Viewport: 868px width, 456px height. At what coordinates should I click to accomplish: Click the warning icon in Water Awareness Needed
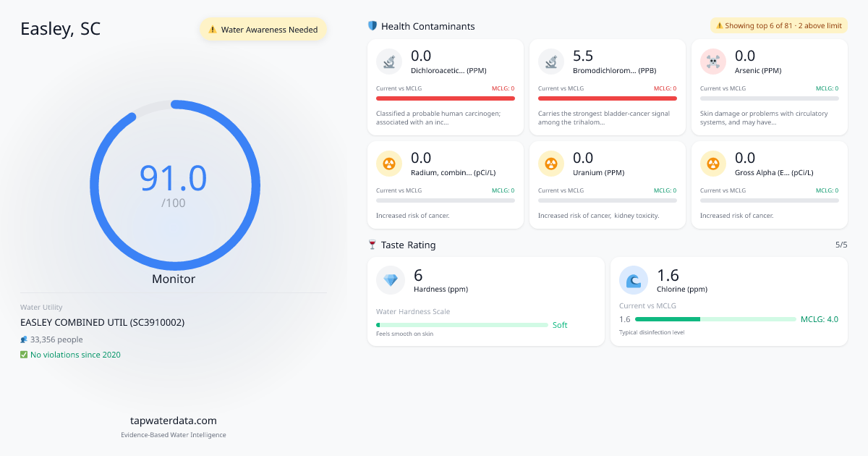tap(213, 30)
